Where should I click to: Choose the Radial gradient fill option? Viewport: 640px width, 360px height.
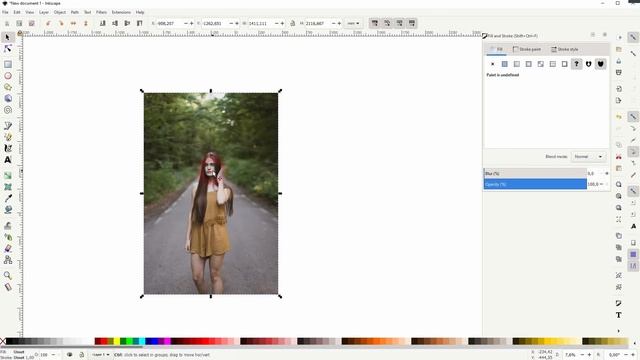pyautogui.click(x=529, y=64)
